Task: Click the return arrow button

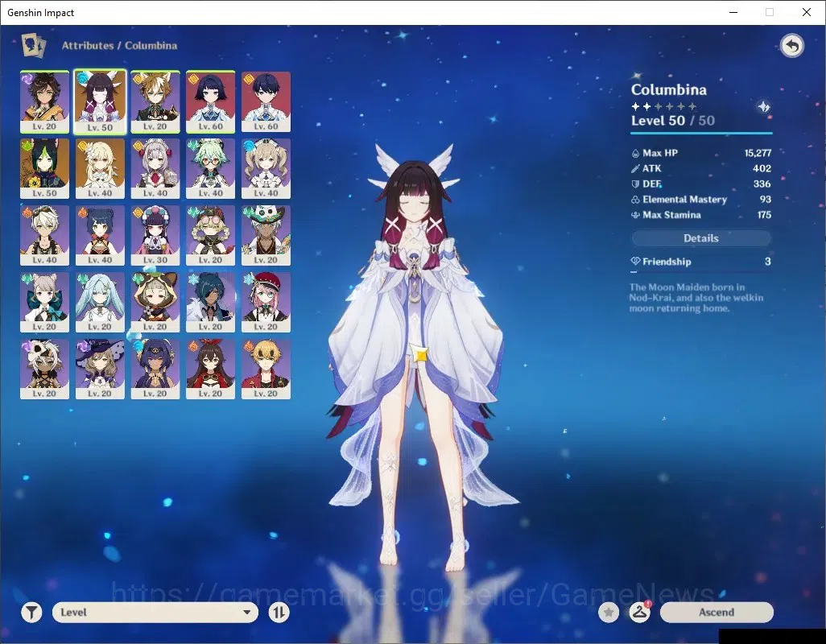Action: [791, 47]
